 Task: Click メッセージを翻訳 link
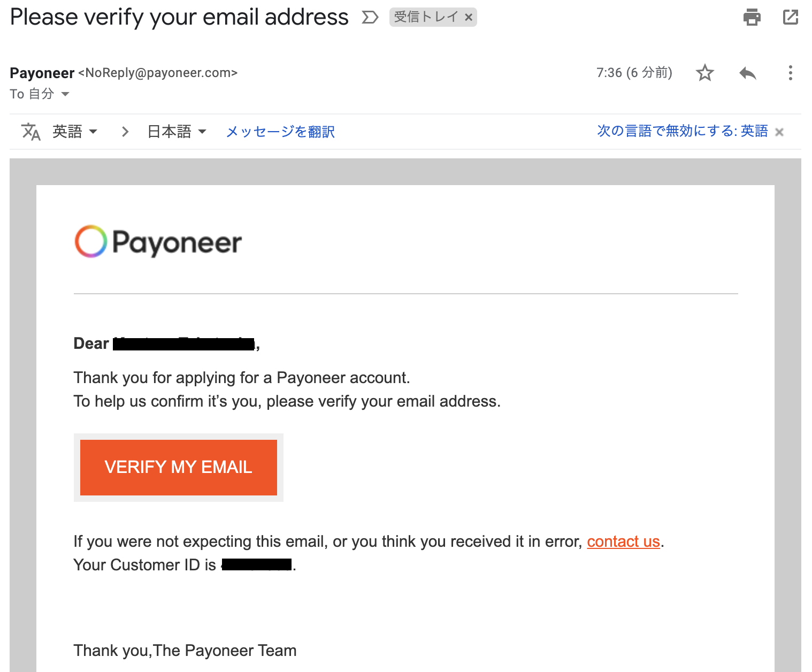pos(280,132)
